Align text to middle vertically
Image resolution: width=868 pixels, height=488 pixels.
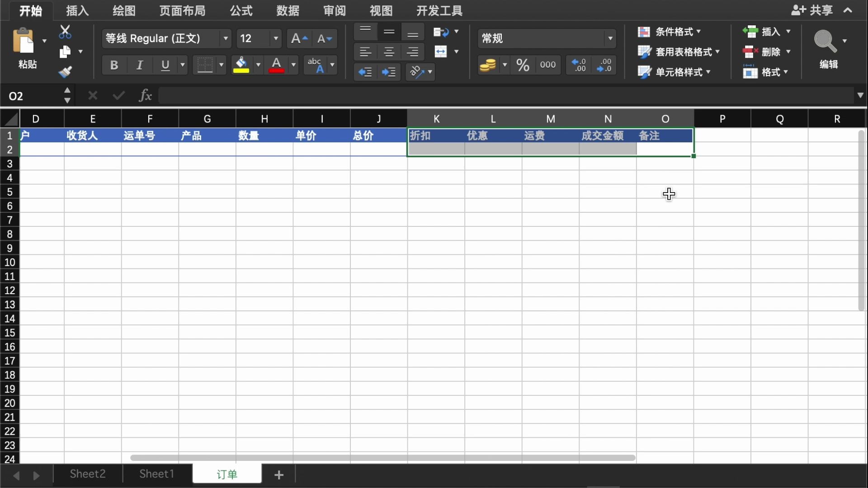coord(389,32)
